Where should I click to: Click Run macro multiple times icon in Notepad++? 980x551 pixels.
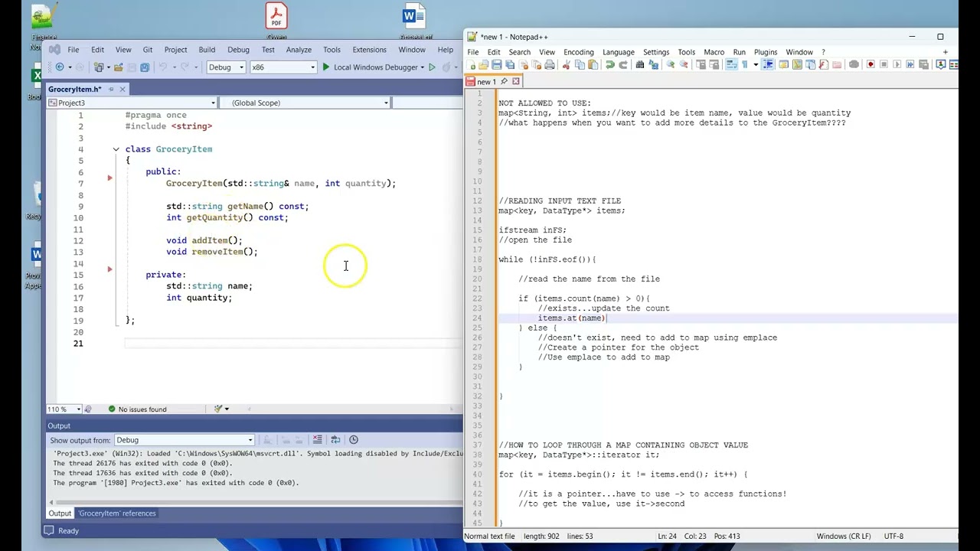click(910, 65)
